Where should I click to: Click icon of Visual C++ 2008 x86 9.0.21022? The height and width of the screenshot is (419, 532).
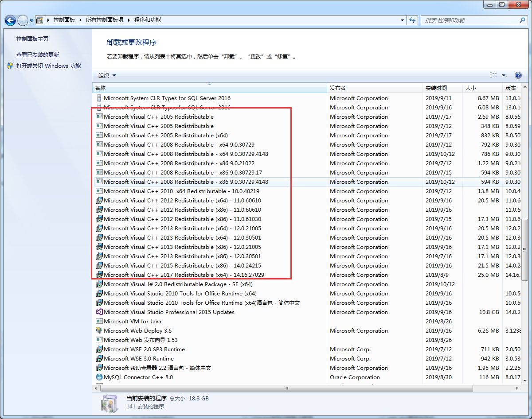tap(99, 163)
